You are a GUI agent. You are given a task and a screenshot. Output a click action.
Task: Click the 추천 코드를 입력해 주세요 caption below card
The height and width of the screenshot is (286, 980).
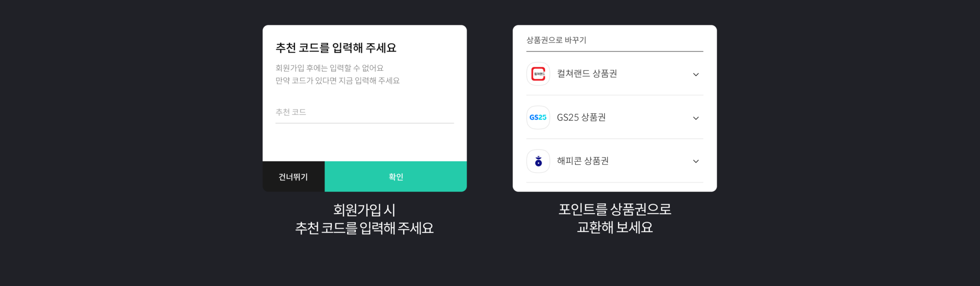tap(364, 228)
